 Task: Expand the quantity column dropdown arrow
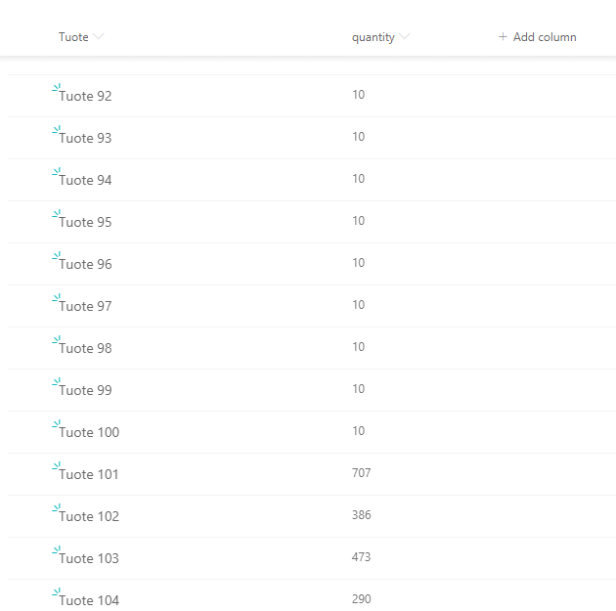point(404,38)
